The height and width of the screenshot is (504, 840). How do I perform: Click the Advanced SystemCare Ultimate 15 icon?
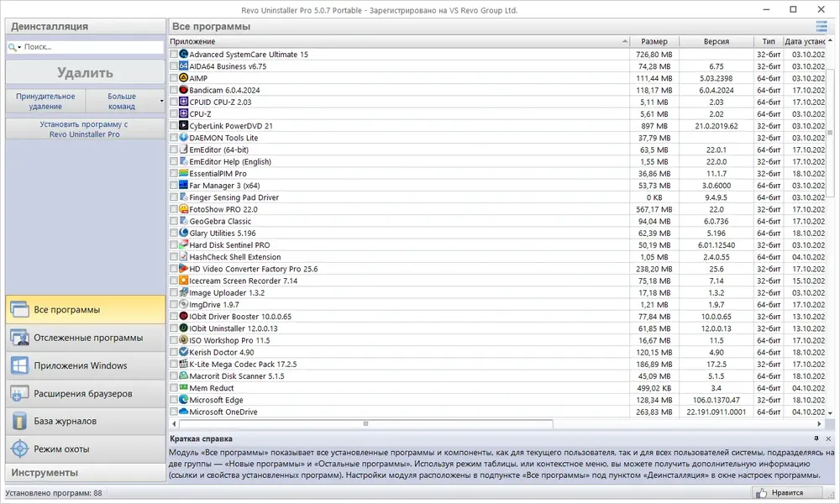point(184,54)
